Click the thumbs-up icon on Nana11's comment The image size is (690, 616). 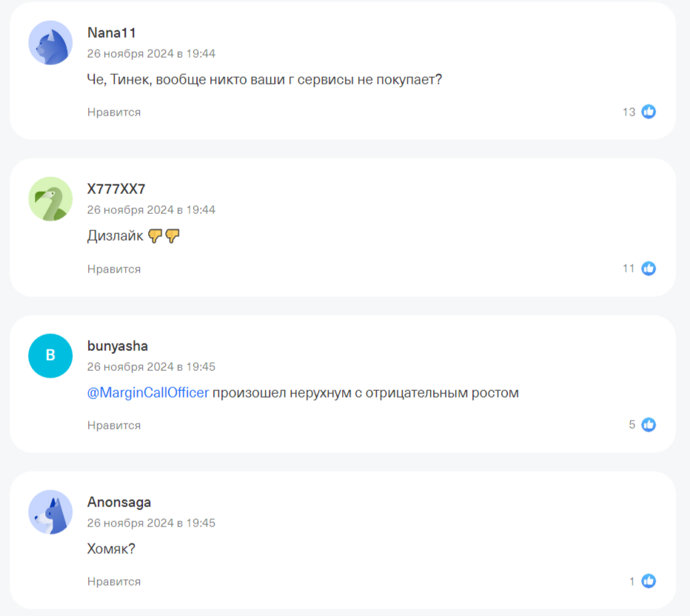(649, 112)
